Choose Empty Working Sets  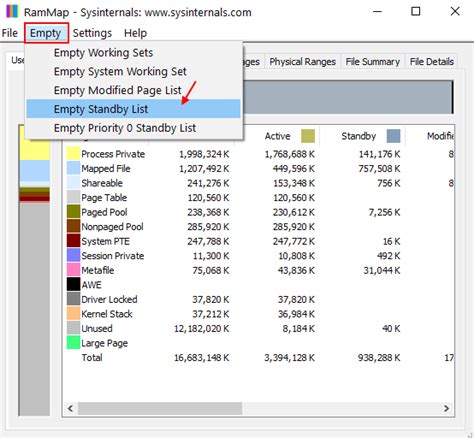133,53
